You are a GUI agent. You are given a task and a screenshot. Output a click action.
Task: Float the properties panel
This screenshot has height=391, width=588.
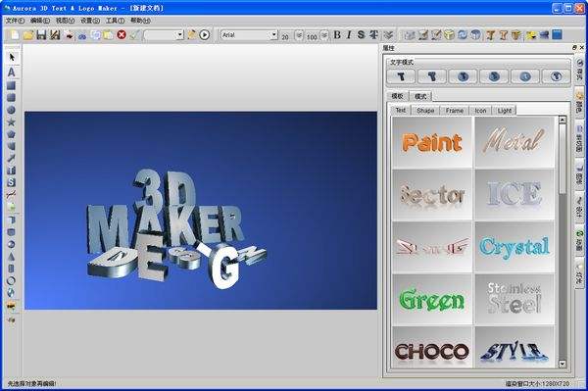pos(574,48)
